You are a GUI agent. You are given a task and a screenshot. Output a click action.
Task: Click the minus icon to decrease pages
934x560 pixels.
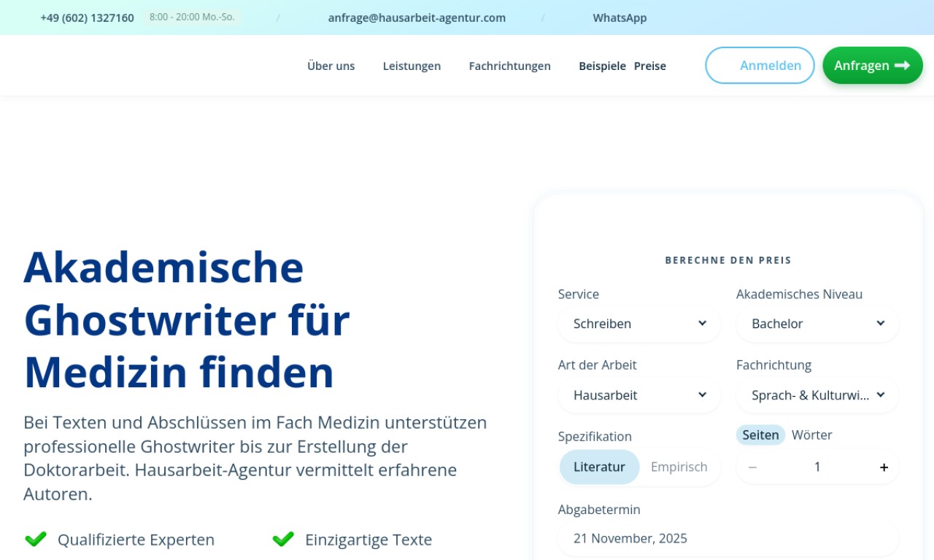752,467
